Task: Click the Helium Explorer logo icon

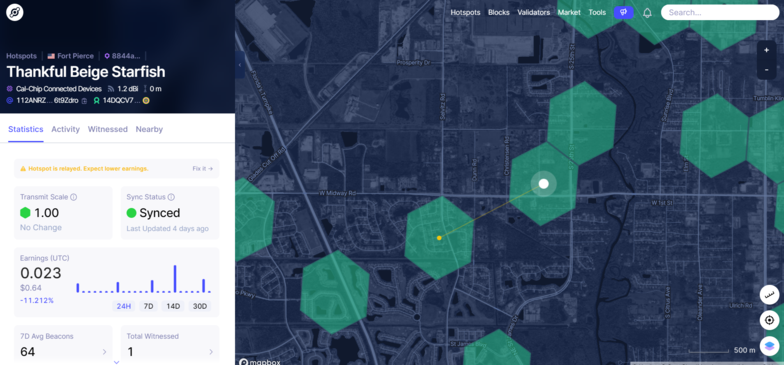Action: (15, 13)
